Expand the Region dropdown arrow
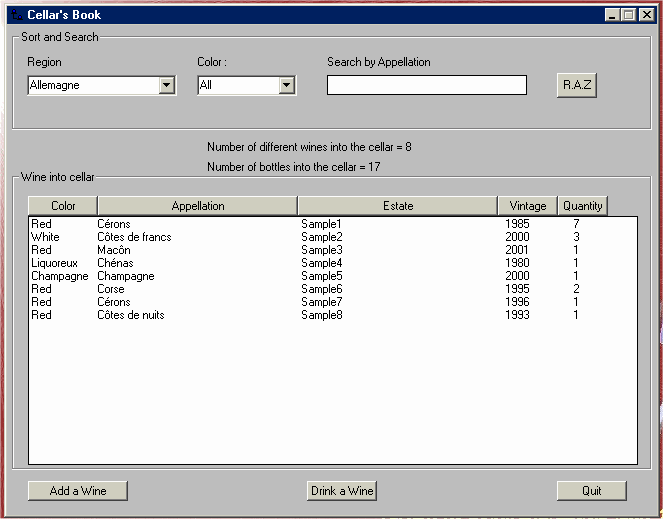Screen dimensions: 663x519 tap(167, 86)
